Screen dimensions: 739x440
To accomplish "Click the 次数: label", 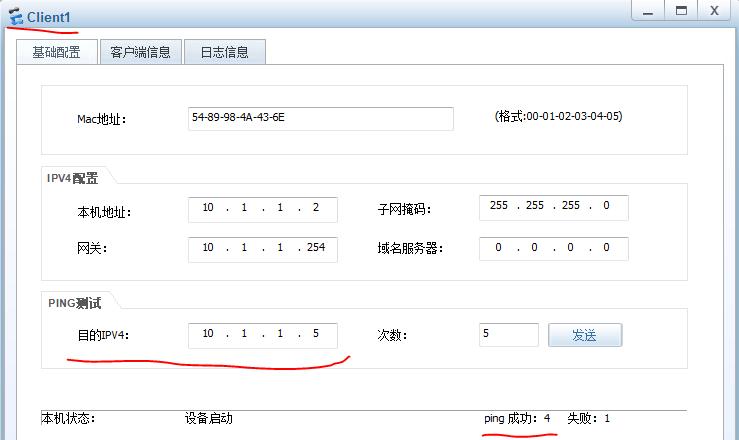I will tap(392, 335).
